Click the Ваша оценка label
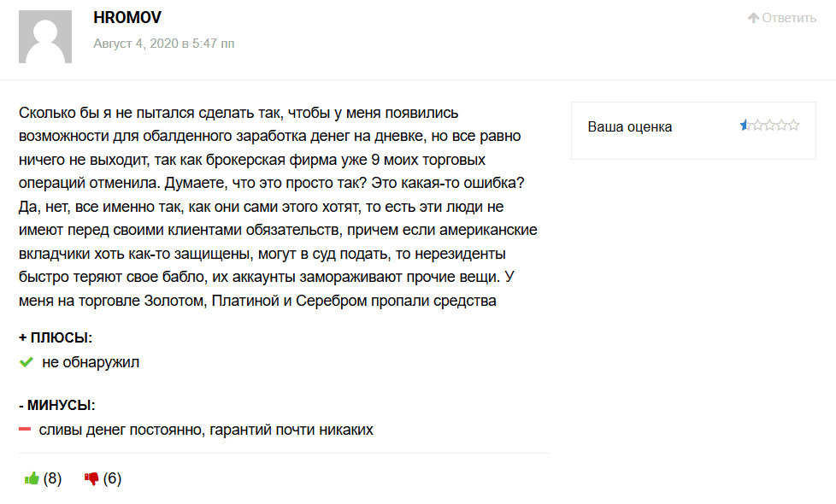This screenshot has height=504, width=836. coord(630,126)
